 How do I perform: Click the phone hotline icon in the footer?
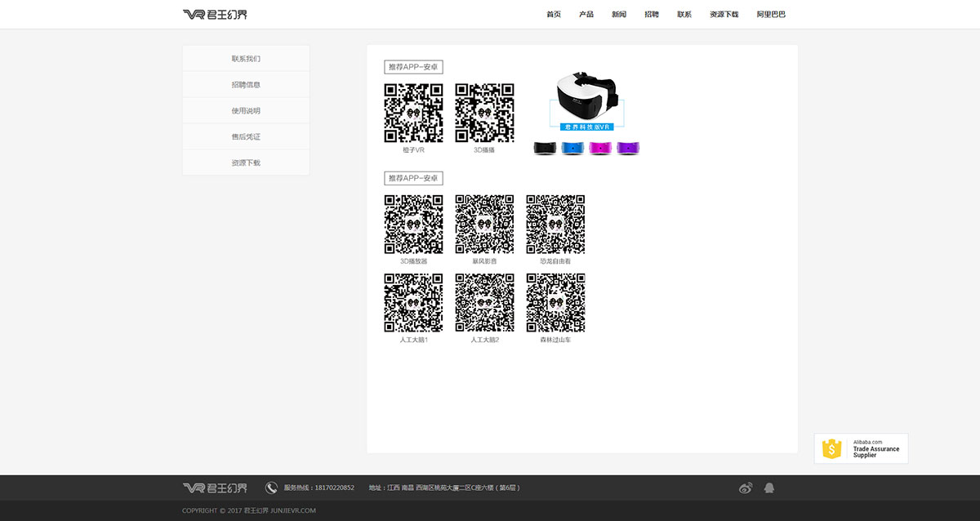point(271,488)
